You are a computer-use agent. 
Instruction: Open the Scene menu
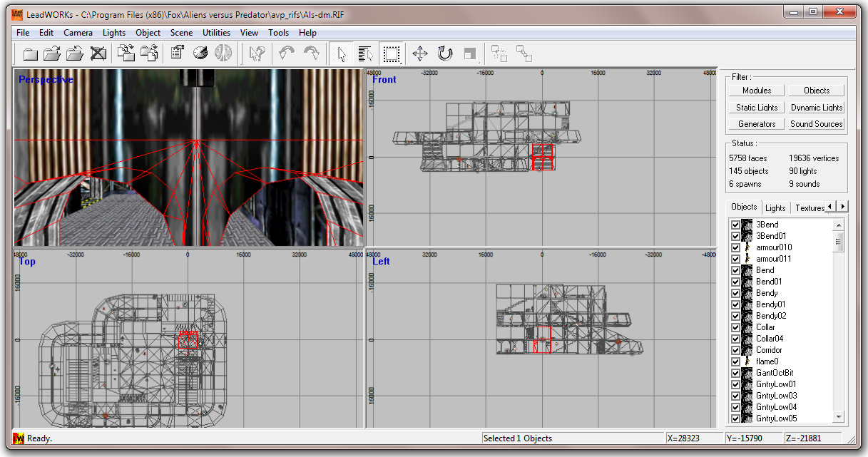point(181,33)
